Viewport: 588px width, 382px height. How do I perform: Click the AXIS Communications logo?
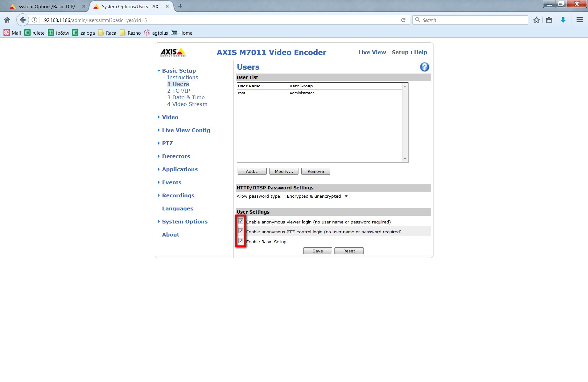(x=173, y=52)
